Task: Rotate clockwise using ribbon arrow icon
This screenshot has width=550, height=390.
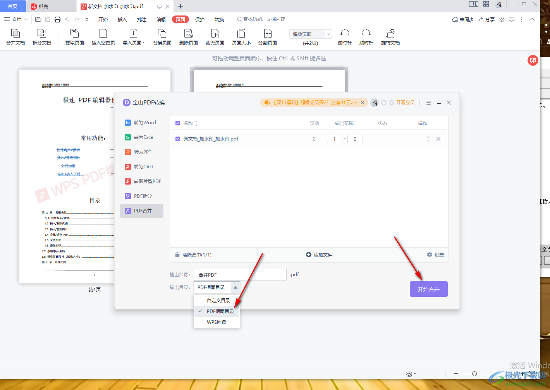Action: click(x=366, y=37)
